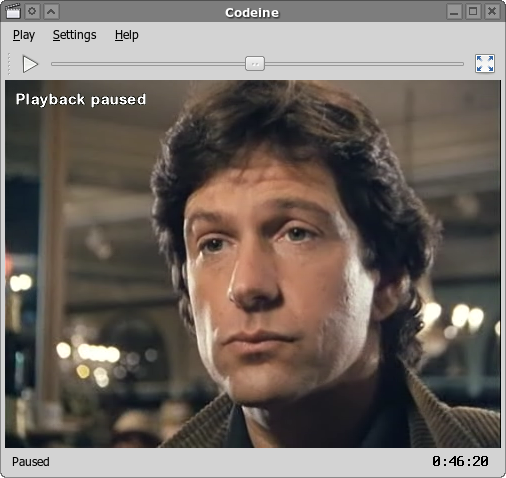Screen dimensions: 506x478
Task: Open the Play menu
Action: (x=24, y=35)
